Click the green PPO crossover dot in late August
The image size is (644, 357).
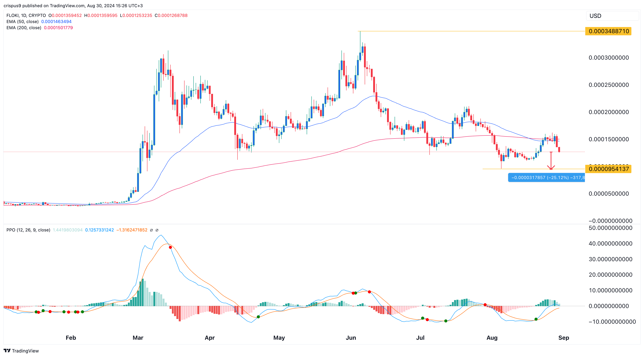coord(536,319)
